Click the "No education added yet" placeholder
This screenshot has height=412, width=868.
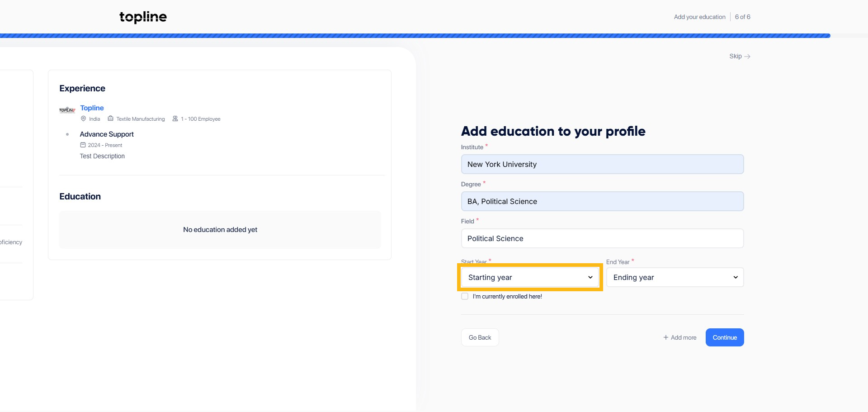coord(220,230)
